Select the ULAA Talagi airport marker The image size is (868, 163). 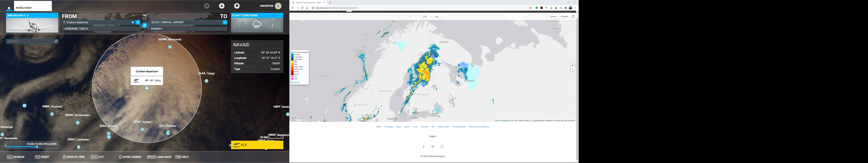[207, 81]
